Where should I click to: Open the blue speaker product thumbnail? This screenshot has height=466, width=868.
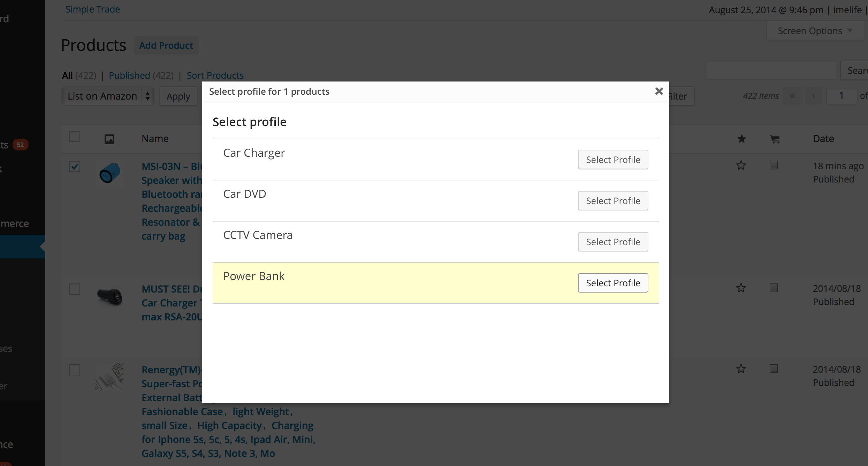click(x=109, y=173)
